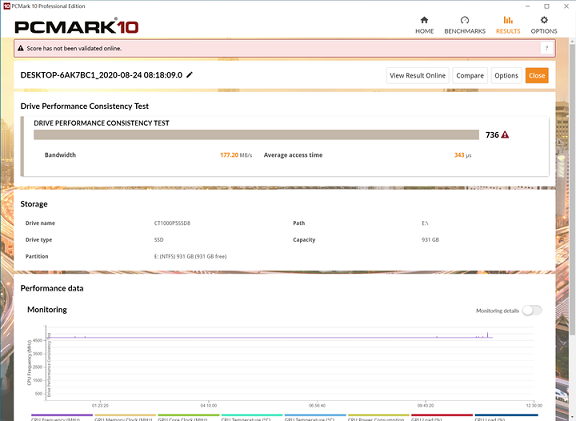Viewport: 576px width, 421px height.
Task: Open the Home page
Action: tap(424, 25)
